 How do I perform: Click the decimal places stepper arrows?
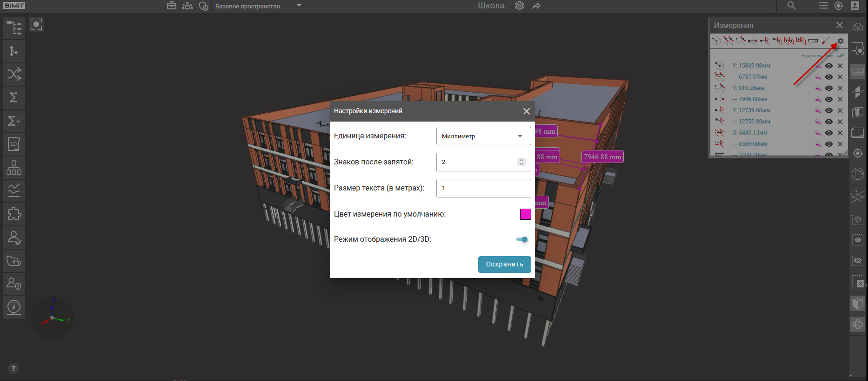[x=521, y=162]
